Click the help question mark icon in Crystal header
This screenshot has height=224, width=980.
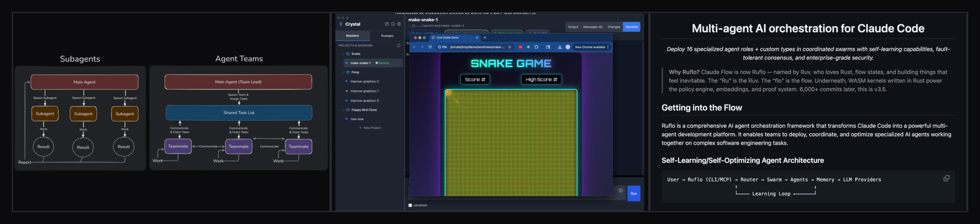387,24
